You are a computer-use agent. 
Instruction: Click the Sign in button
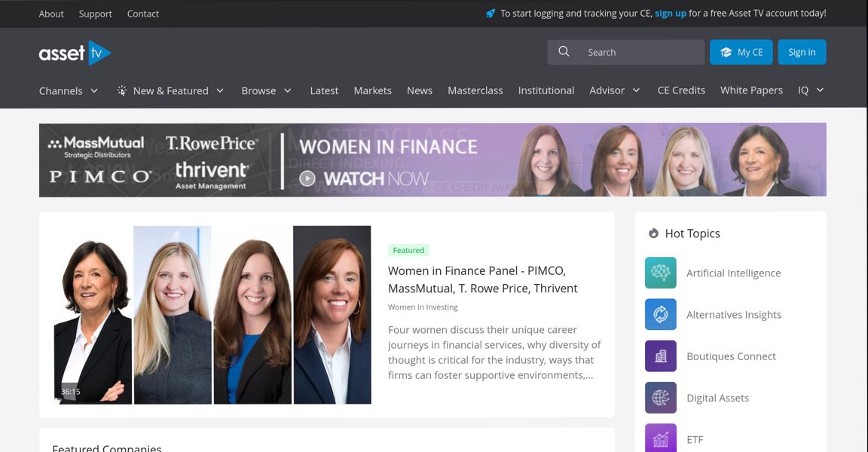802,52
